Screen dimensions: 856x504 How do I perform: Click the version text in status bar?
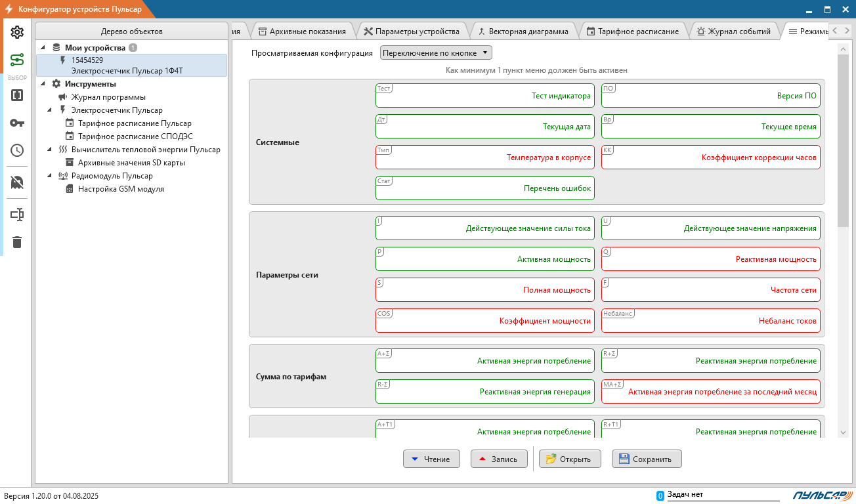coord(51,496)
